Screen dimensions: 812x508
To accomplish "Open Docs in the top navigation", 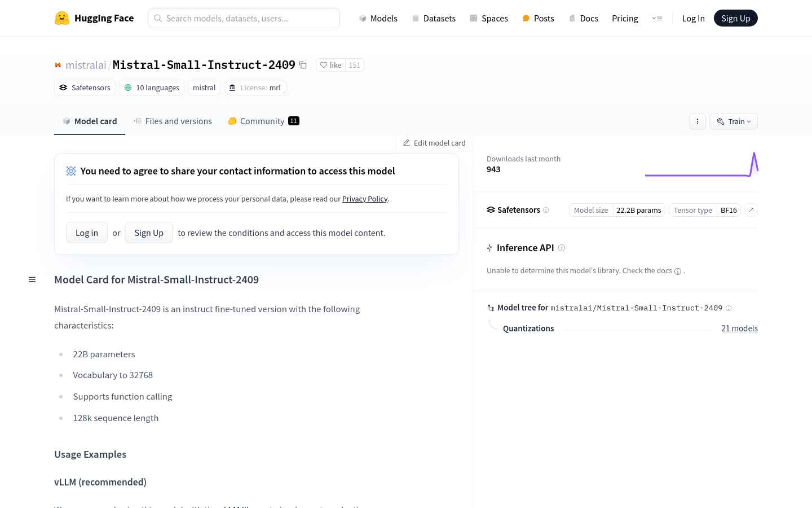I will tap(583, 18).
